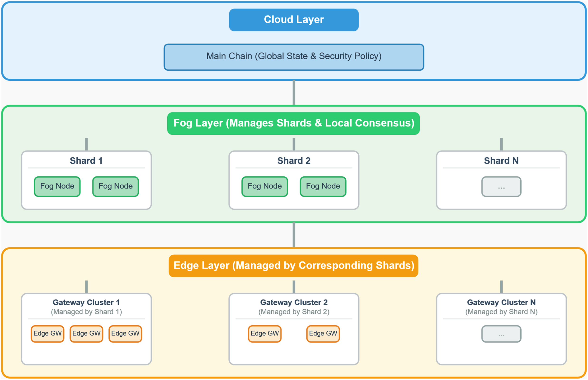Click the Cloud Layer header box
The height and width of the screenshot is (380, 588).
pyautogui.click(x=294, y=20)
